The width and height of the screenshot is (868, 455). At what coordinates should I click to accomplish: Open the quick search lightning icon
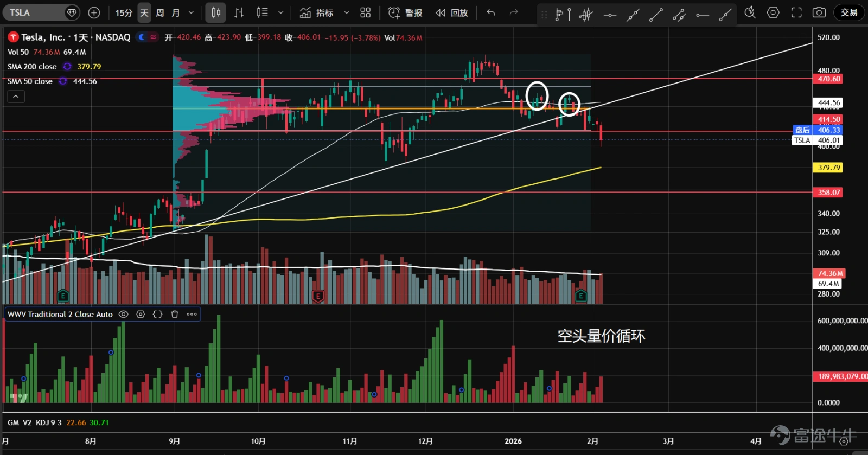[x=750, y=12]
